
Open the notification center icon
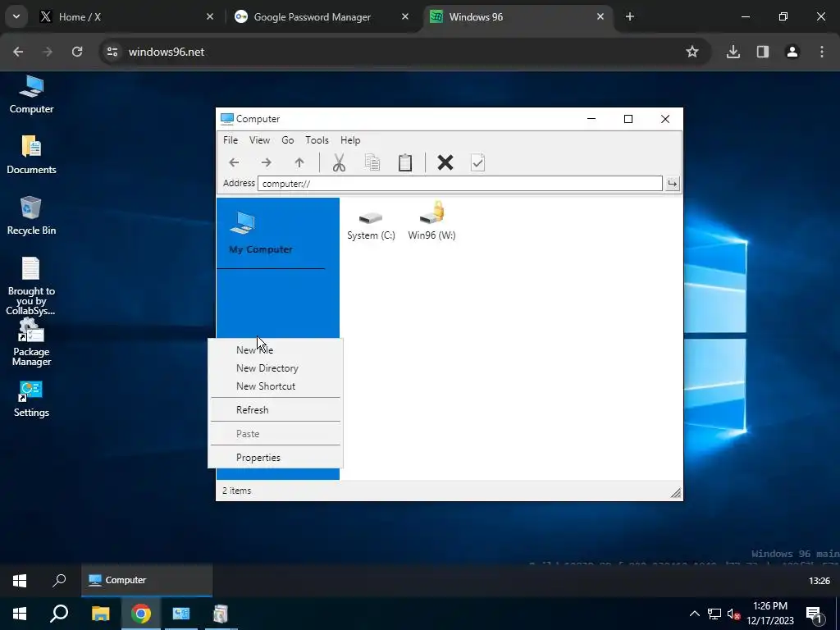(815, 614)
